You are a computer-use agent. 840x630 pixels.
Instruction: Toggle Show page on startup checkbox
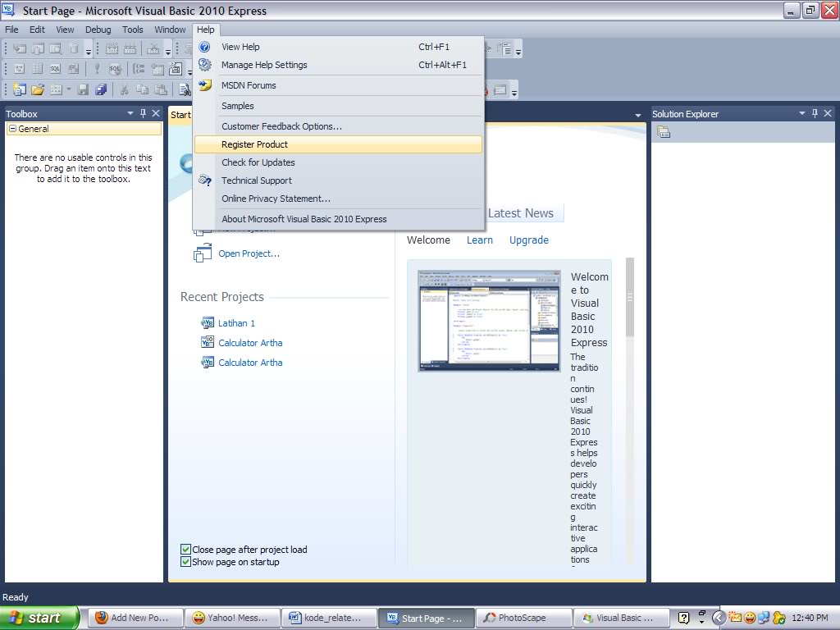click(x=185, y=561)
